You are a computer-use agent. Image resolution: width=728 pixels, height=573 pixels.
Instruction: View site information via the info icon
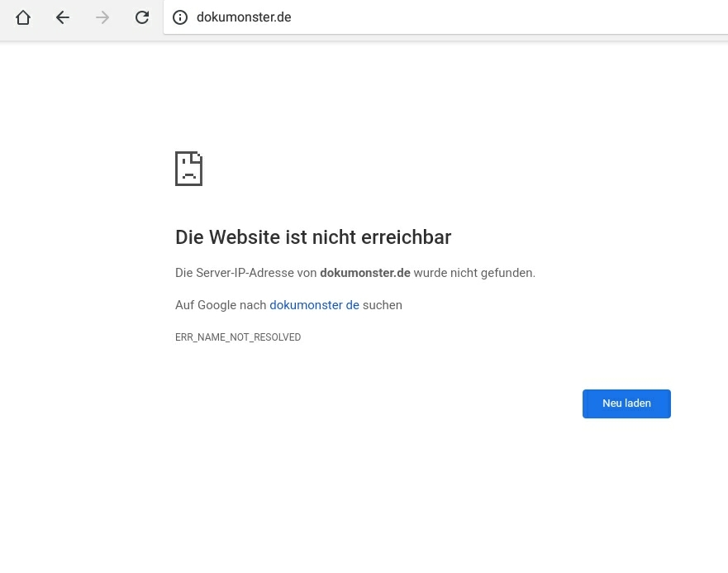[x=180, y=17]
